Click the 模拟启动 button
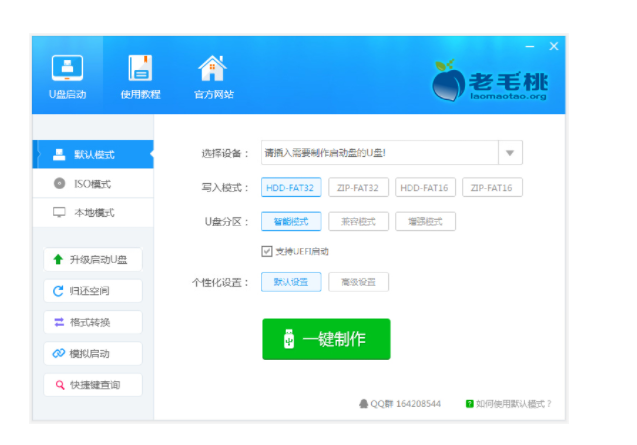This screenshot has height=445, width=637. pos(93,354)
